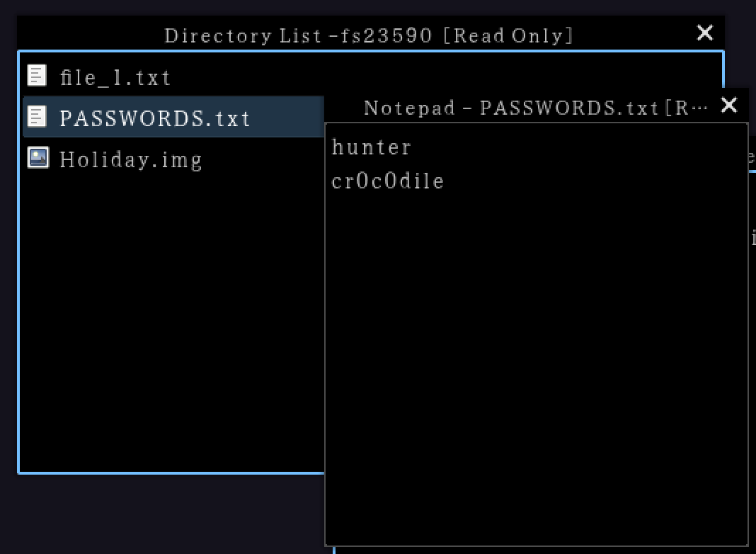Screen dimensions: 756x554
Task: Close the Directory List window
Action: coord(705,33)
